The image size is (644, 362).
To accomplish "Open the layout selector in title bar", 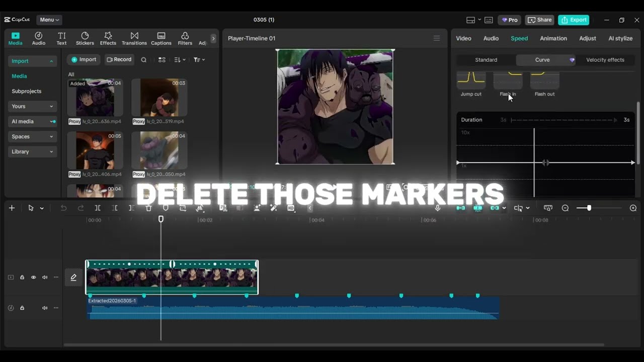I will tap(473, 20).
